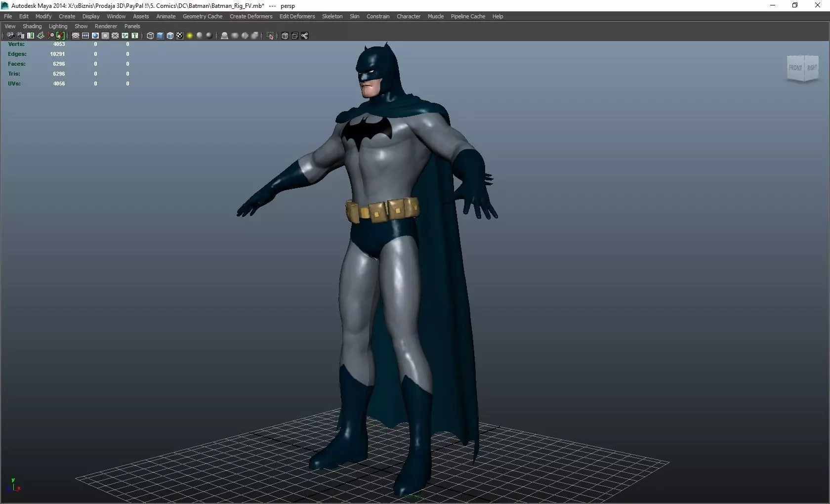This screenshot has height=504, width=830.
Task: Click the FRONT face of ViewCube
Action: click(795, 68)
